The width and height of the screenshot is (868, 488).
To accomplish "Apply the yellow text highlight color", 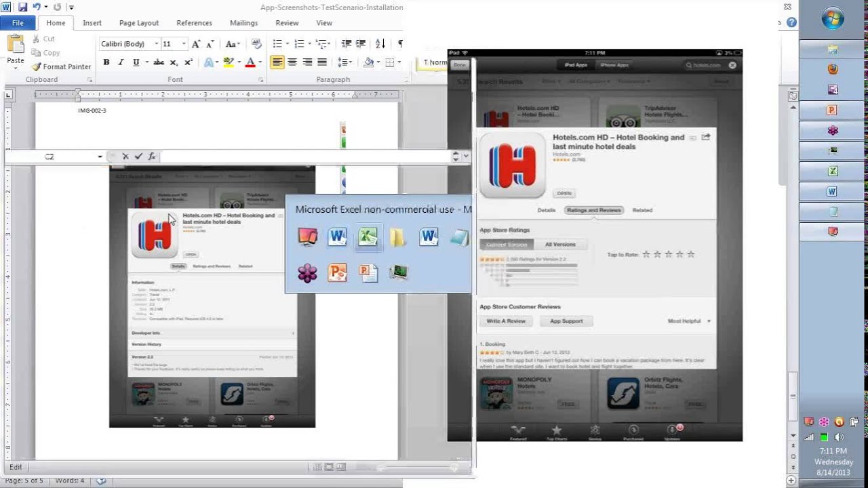I will [228, 62].
